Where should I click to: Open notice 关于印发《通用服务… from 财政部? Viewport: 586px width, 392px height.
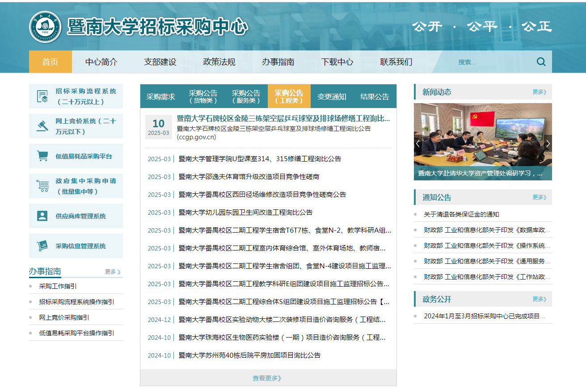[487, 261]
